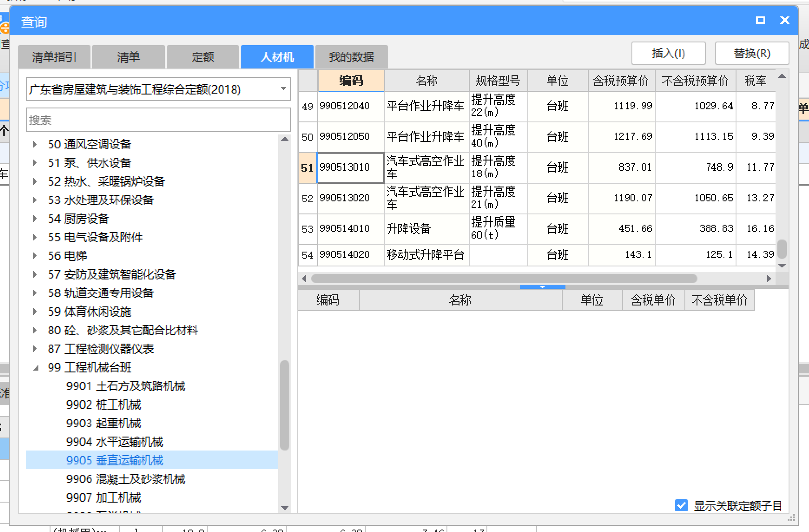Viewport: 809px width, 532px height.
Task: Expand the 55 电气设备及附件 node
Action: [x=35, y=237]
